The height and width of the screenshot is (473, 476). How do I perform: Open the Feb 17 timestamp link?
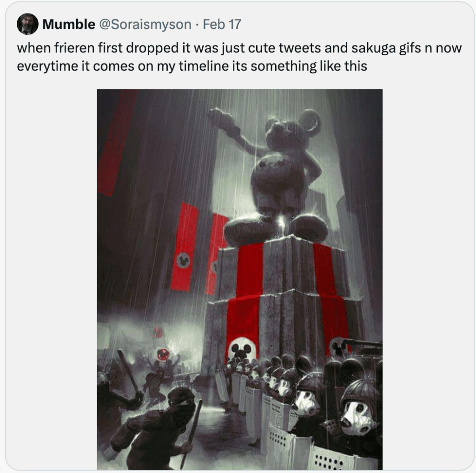pos(222,25)
